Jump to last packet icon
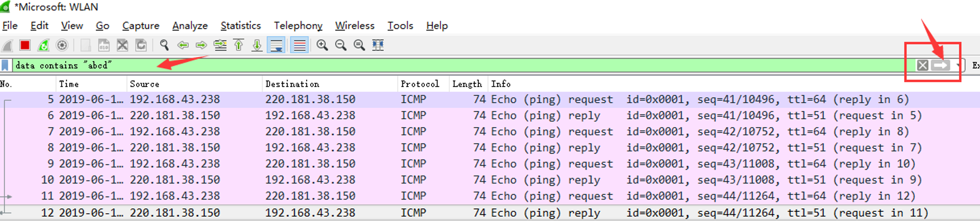Viewport: 980px width, 223px height. tap(257, 45)
